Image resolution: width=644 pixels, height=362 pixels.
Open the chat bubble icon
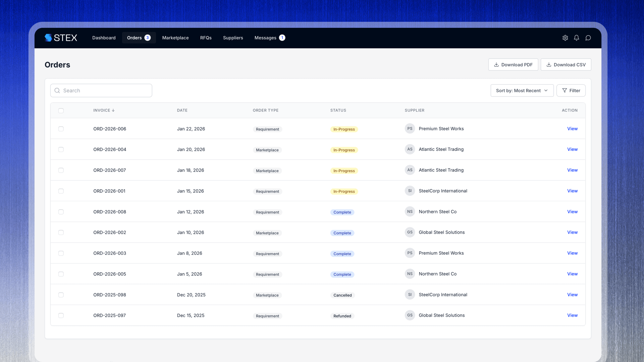pos(588,38)
